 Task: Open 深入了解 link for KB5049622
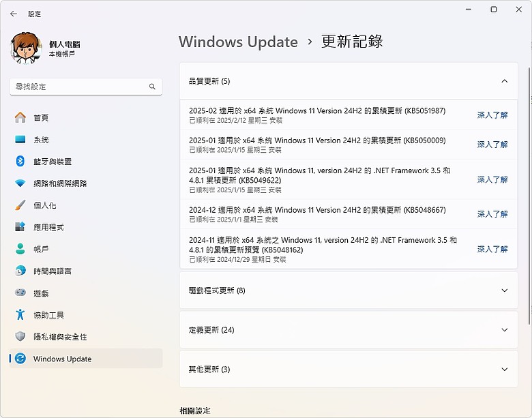click(492, 179)
